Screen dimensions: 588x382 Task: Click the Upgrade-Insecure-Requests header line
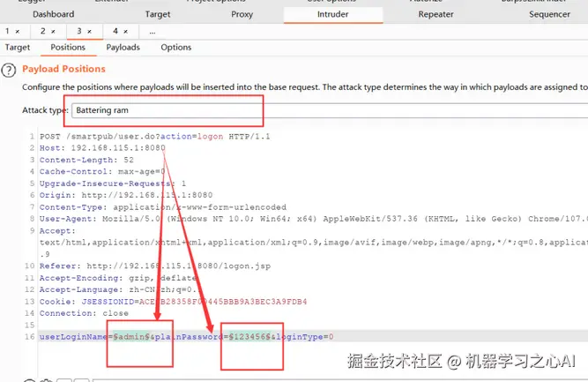coord(113,184)
